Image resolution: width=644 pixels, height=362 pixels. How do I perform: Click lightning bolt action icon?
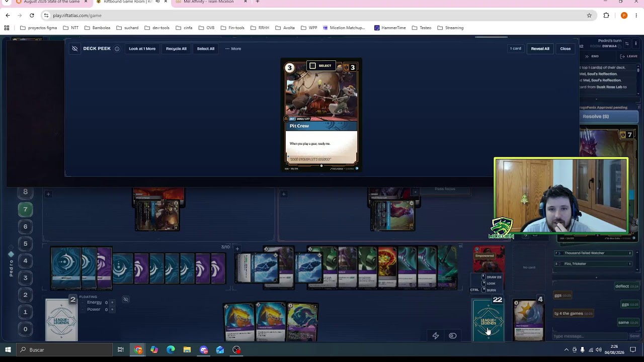436,336
